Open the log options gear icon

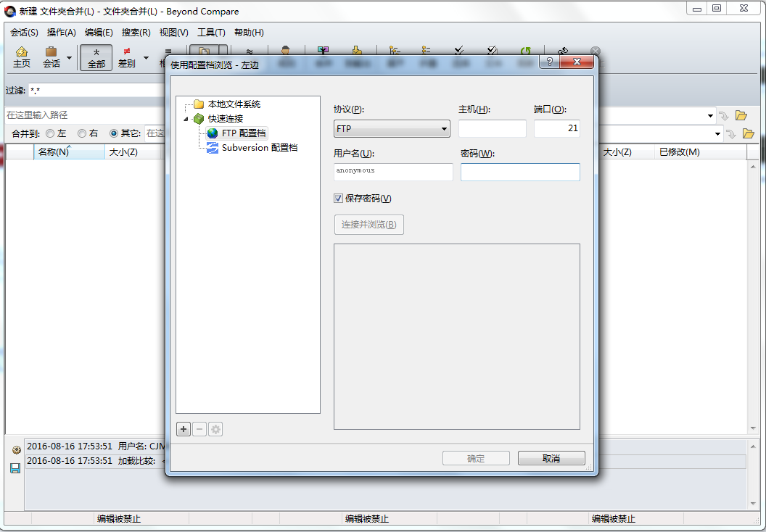(x=16, y=449)
